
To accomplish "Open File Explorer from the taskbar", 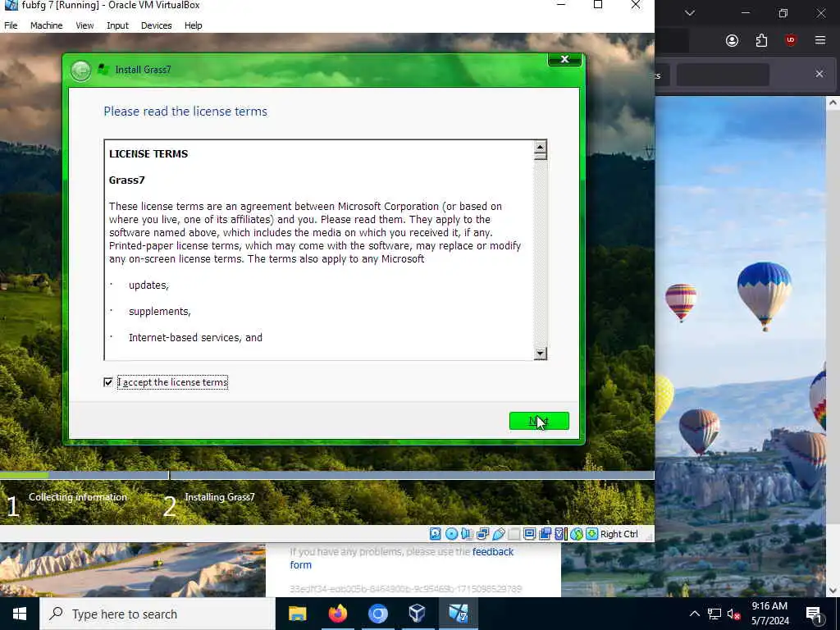I will point(297,614).
